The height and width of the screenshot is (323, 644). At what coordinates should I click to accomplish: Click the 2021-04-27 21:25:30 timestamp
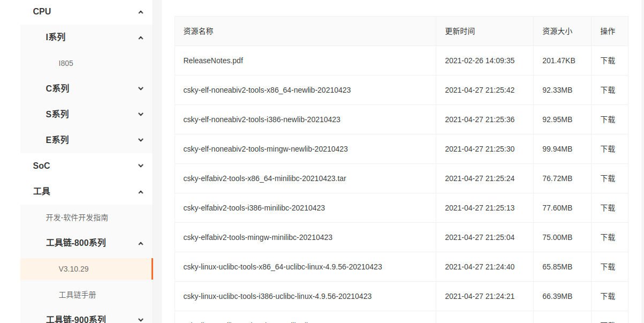(480, 149)
